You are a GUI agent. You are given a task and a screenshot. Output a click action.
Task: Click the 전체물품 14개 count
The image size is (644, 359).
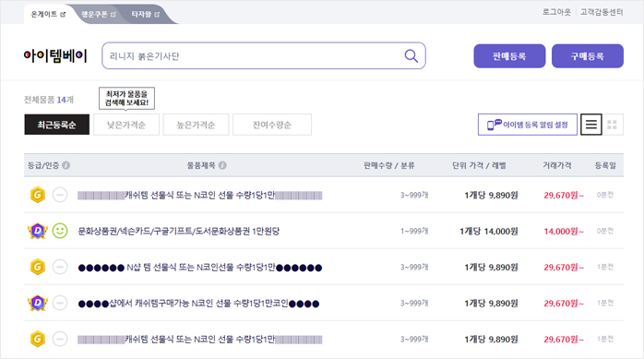coord(49,100)
